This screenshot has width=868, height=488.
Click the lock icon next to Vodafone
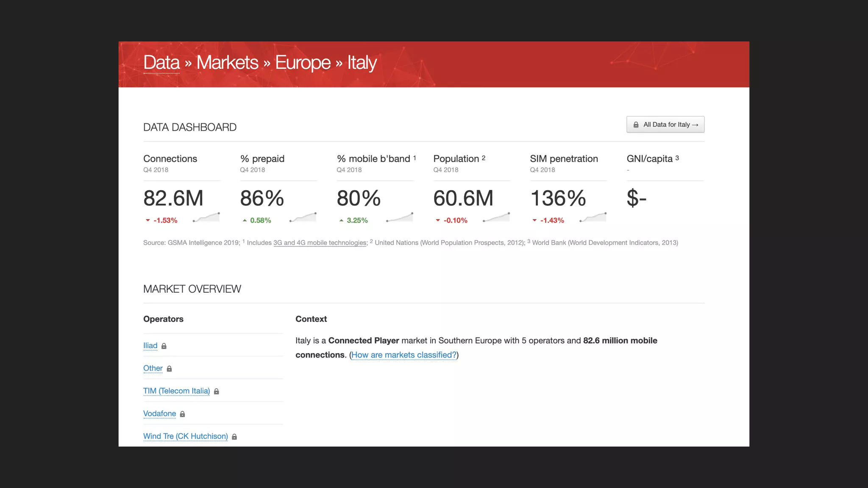[182, 414]
